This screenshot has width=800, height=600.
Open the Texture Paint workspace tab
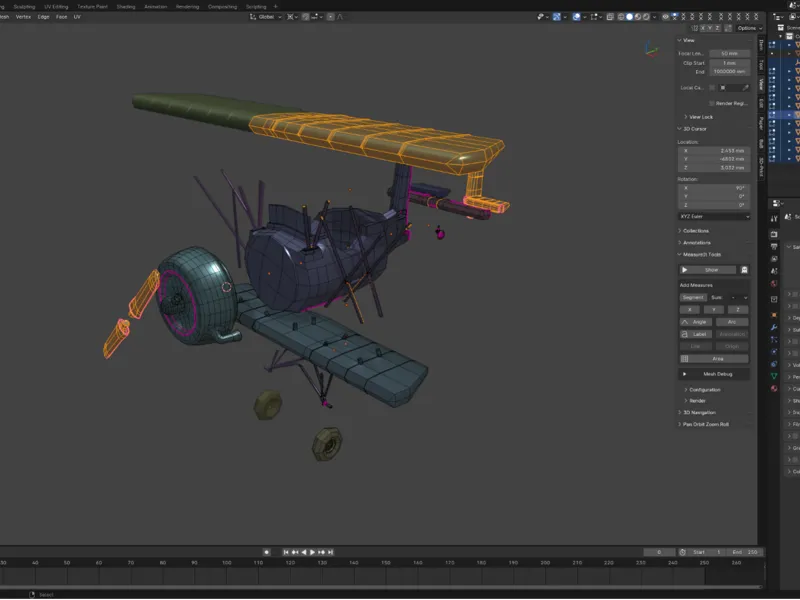click(x=92, y=7)
